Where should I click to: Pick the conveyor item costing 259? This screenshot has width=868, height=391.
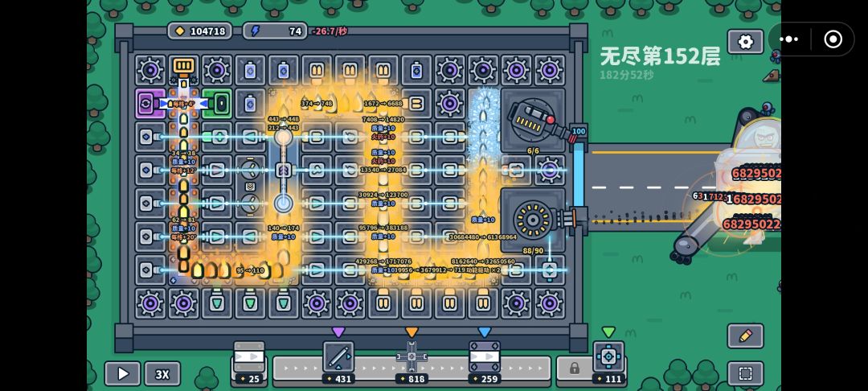pos(485,357)
